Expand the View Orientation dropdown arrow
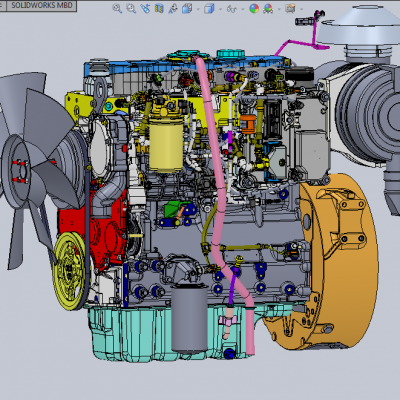The image size is (400, 400). click(x=198, y=9)
